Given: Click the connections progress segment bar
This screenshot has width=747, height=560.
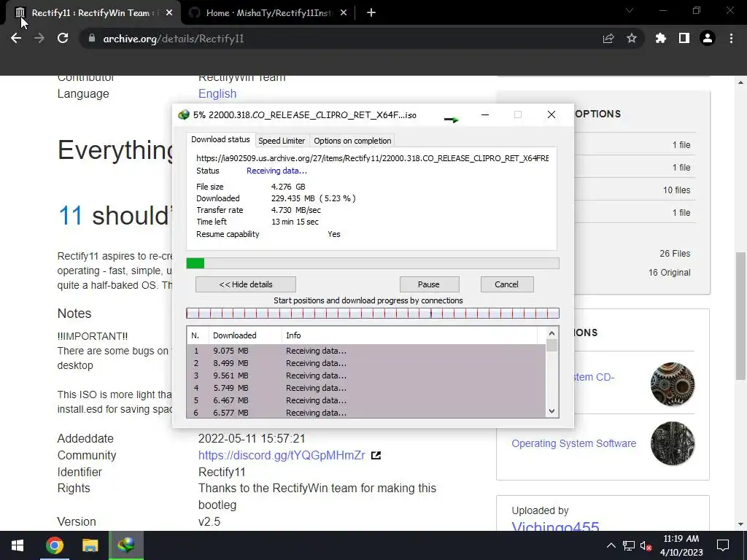Looking at the screenshot, I should click(x=373, y=314).
